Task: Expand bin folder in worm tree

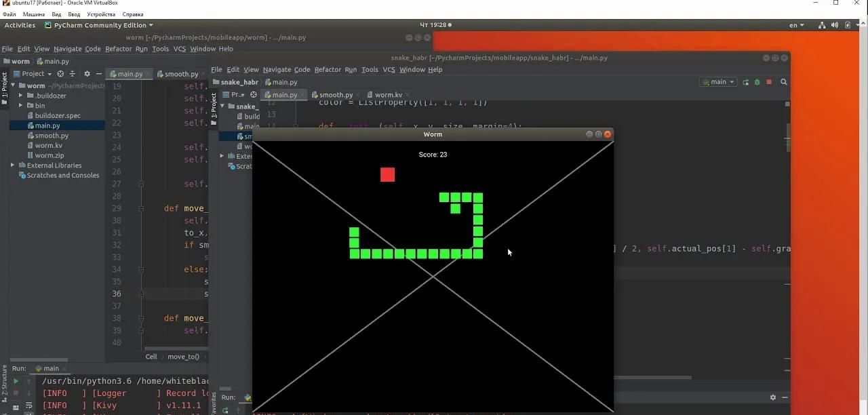Action: 21,106
